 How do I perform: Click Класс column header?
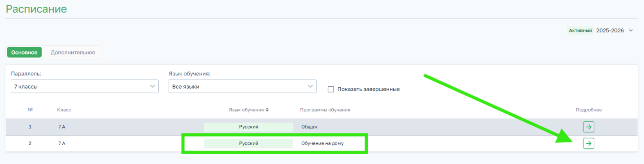[64, 110]
